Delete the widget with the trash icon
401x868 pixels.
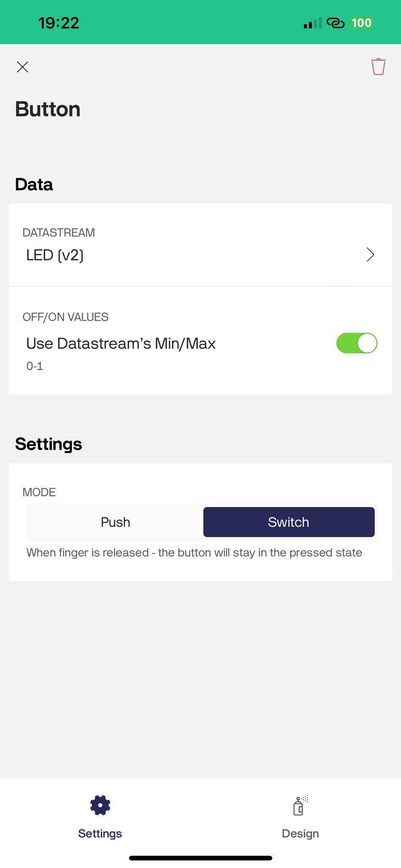[x=378, y=67]
